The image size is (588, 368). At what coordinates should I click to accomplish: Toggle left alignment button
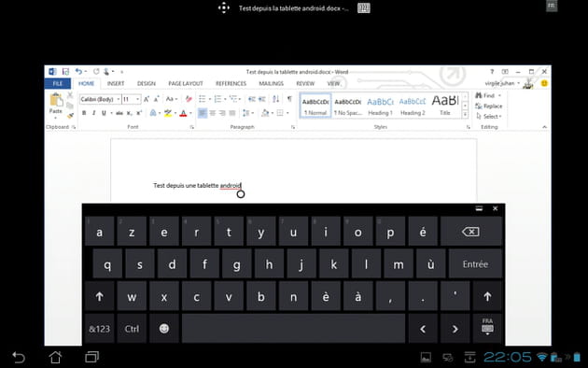click(203, 113)
